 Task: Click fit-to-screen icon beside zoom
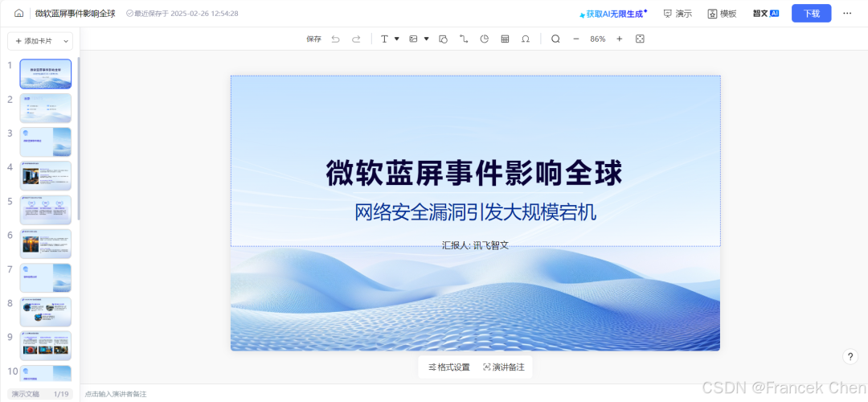click(640, 39)
